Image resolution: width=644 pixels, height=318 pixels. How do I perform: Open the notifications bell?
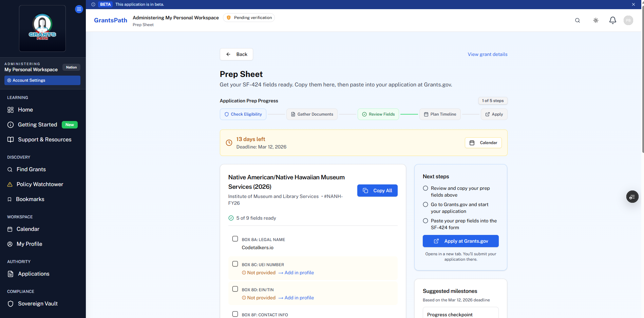tap(613, 20)
